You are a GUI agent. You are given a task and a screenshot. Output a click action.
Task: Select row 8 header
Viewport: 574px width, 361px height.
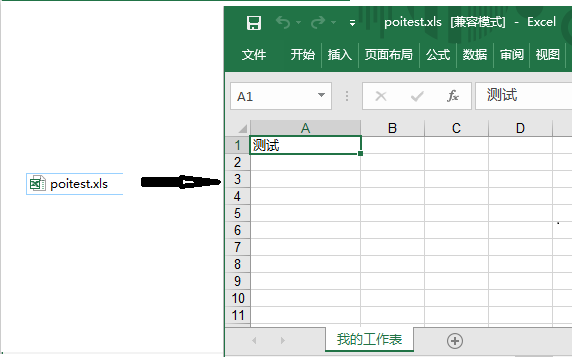point(238,264)
